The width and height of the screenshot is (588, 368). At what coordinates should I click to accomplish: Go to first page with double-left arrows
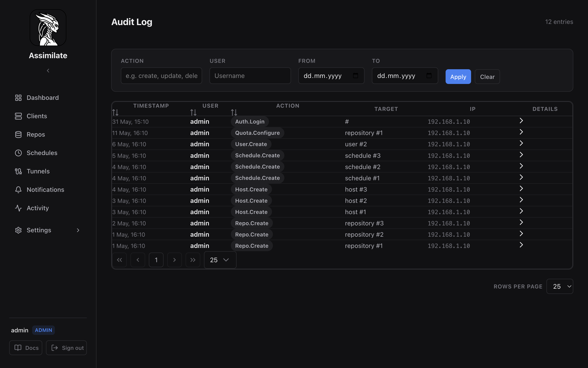click(119, 260)
